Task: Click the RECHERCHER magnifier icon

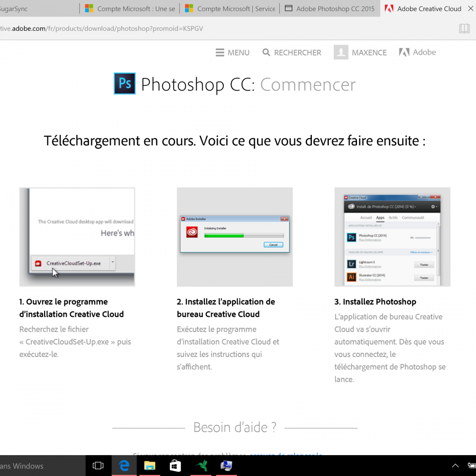Action: [x=266, y=52]
